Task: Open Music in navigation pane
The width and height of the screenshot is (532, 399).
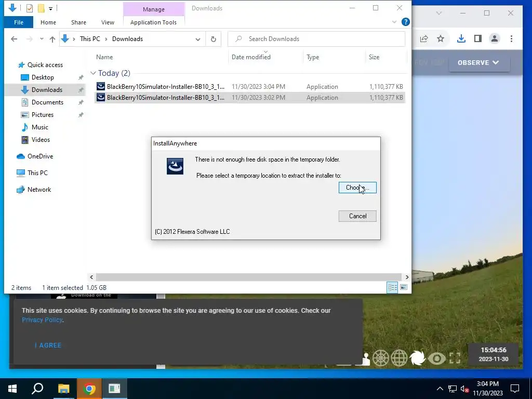Action: tap(39, 127)
